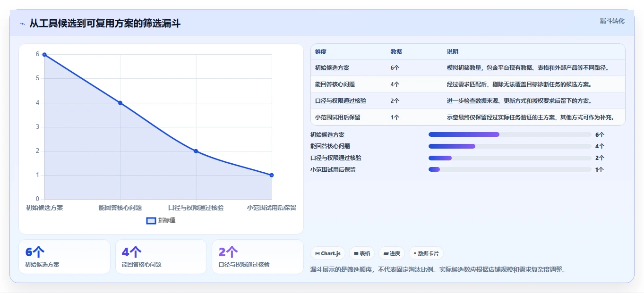644x293 pixels.
Task: Click the 能回答核心问题 progress bar
Action: pyautogui.click(x=510, y=146)
